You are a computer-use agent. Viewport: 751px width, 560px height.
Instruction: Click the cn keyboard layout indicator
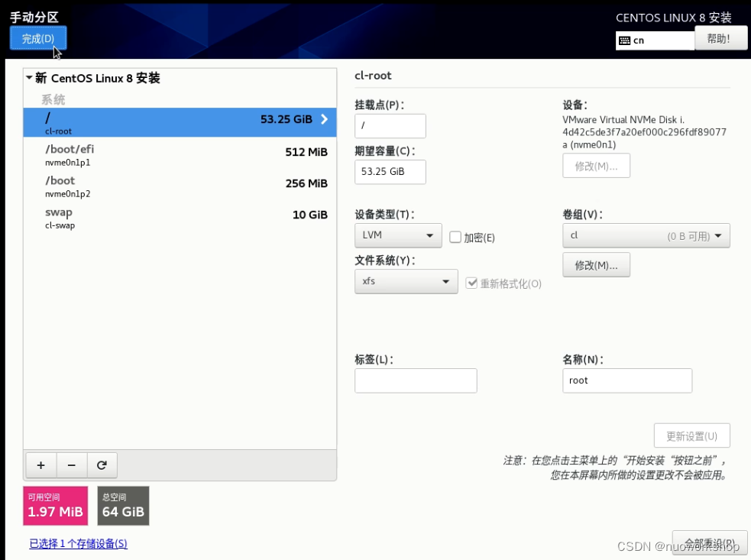(655, 40)
